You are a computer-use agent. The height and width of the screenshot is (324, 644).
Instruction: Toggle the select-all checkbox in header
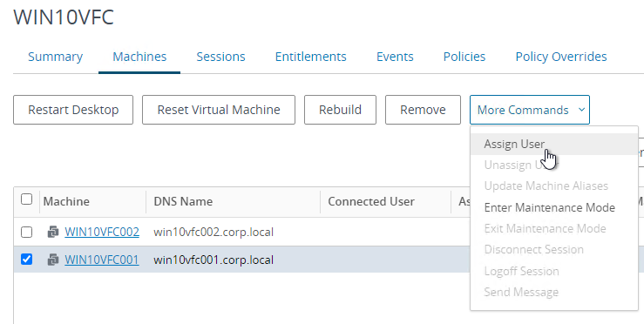point(27,199)
